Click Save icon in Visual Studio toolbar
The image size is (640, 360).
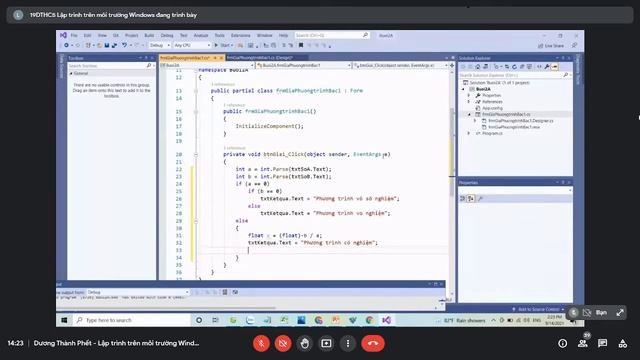[x=107, y=45]
